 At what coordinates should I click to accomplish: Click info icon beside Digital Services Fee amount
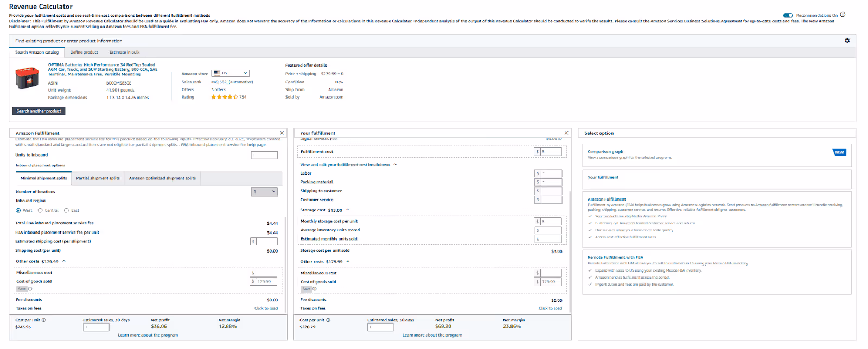click(x=560, y=139)
